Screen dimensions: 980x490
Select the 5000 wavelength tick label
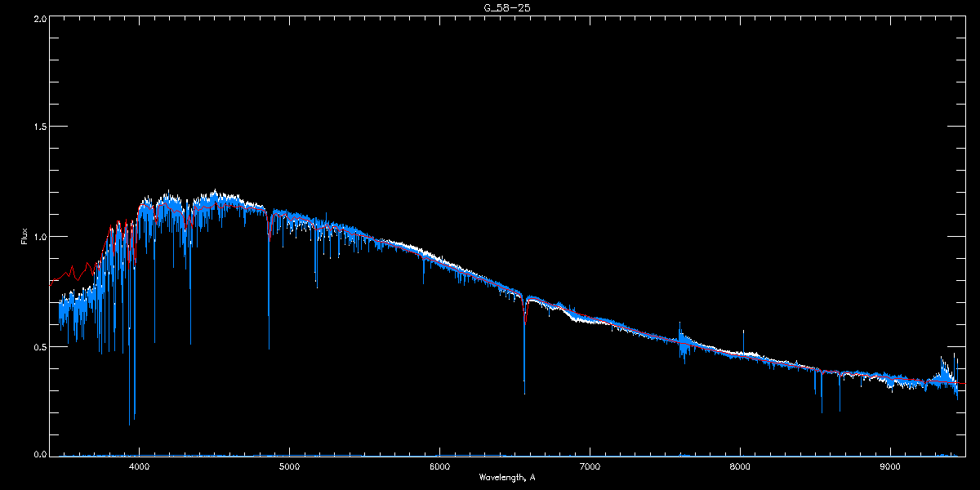click(x=289, y=466)
